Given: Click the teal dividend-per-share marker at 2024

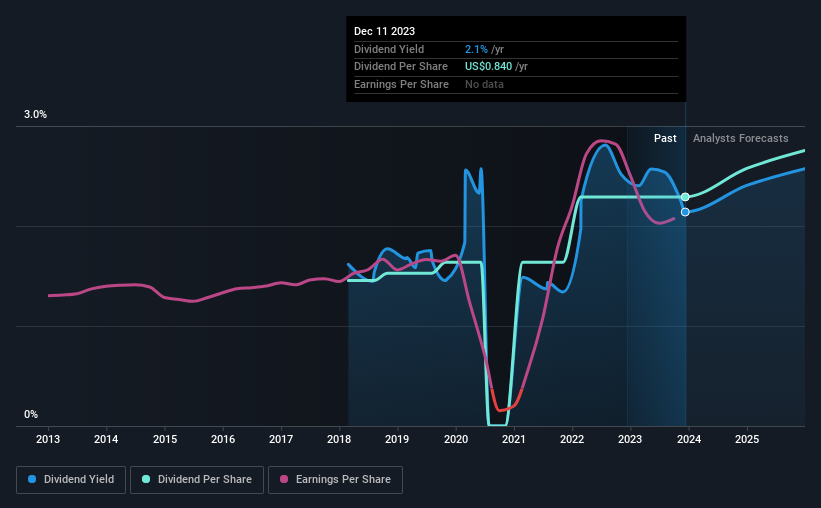Looking at the screenshot, I should pyautogui.click(x=685, y=197).
